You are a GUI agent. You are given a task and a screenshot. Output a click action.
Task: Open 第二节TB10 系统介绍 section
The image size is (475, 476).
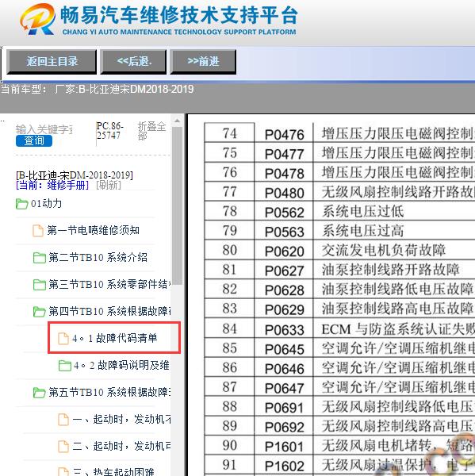(98, 257)
